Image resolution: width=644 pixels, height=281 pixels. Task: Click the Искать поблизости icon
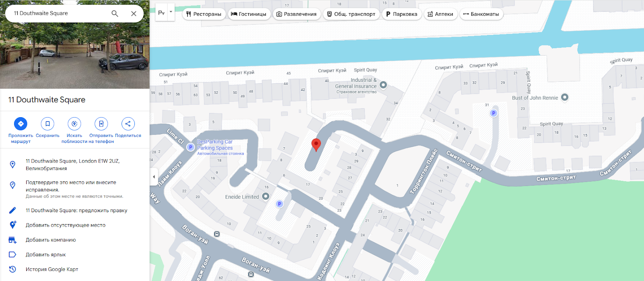tap(74, 124)
